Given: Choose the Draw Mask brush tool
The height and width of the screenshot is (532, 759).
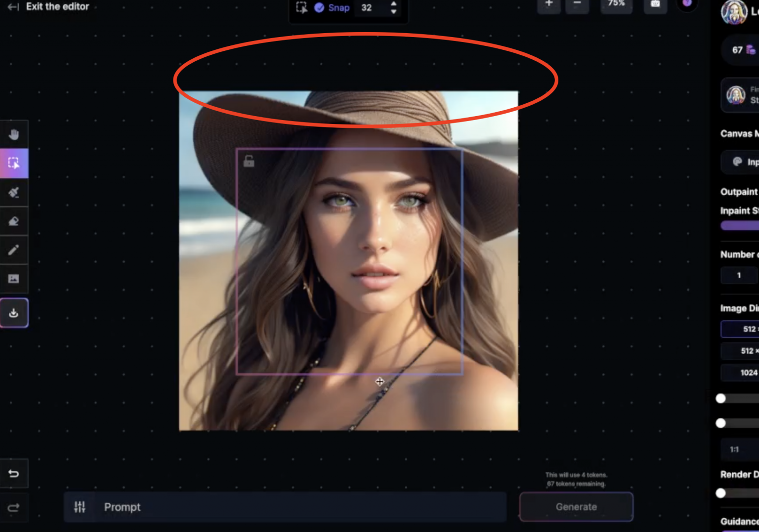Looking at the screenshot, I should click(14, 192).
